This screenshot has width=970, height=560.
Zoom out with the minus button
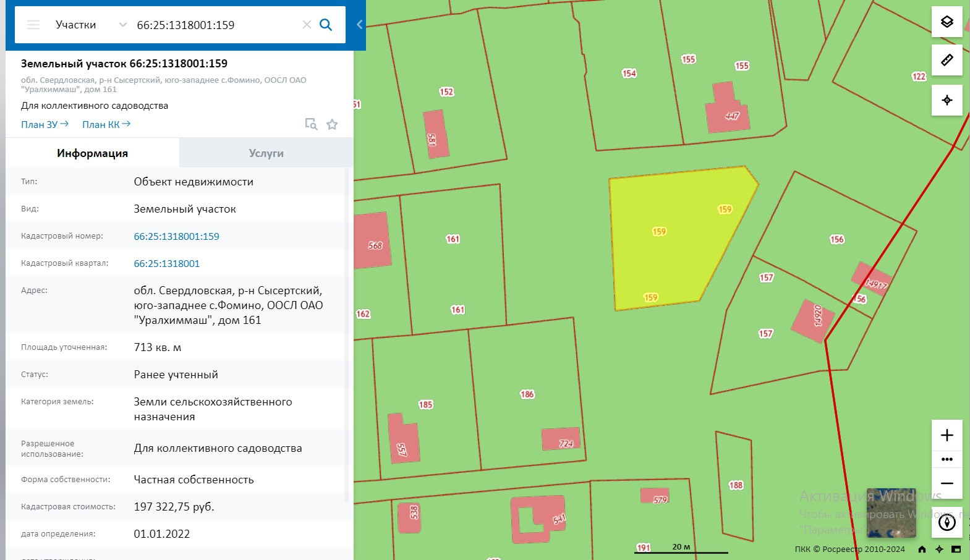tap(947, 483)
